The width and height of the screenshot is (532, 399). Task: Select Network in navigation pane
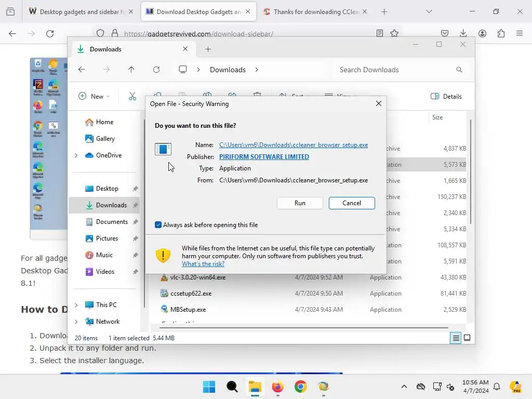tap(108, 321)
